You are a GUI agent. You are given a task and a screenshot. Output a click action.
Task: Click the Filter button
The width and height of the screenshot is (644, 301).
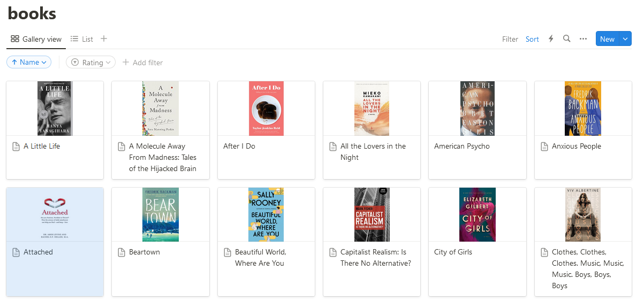510,39
